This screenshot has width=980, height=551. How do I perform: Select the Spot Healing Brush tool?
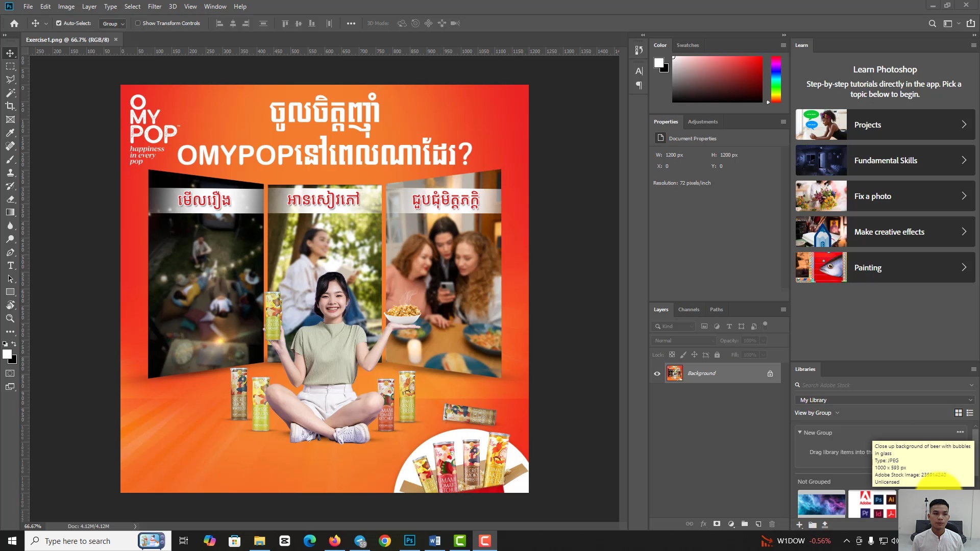10,146
